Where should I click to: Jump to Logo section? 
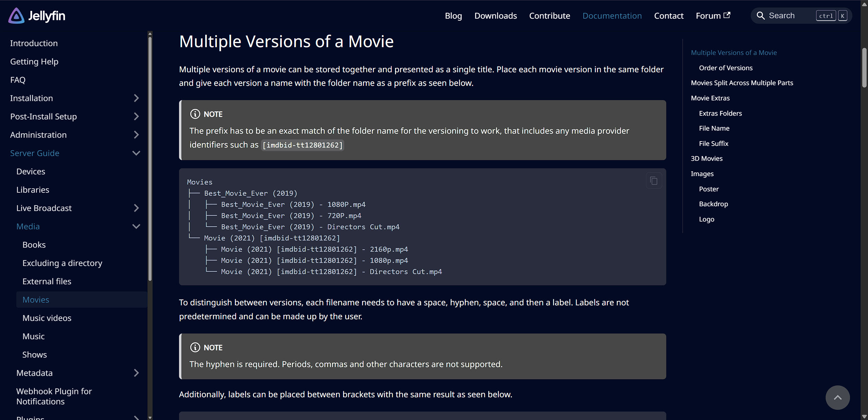(x=706, y=219)
